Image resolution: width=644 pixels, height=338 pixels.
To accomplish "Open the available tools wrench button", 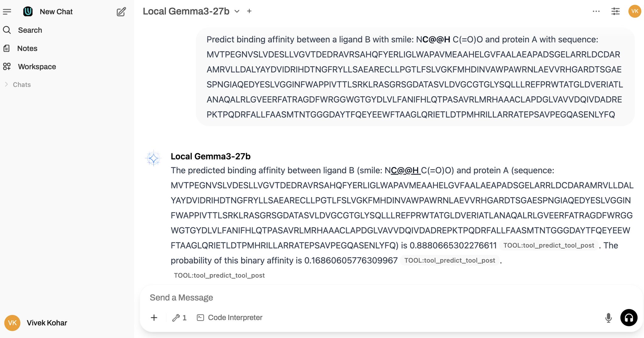I will 179,318.
